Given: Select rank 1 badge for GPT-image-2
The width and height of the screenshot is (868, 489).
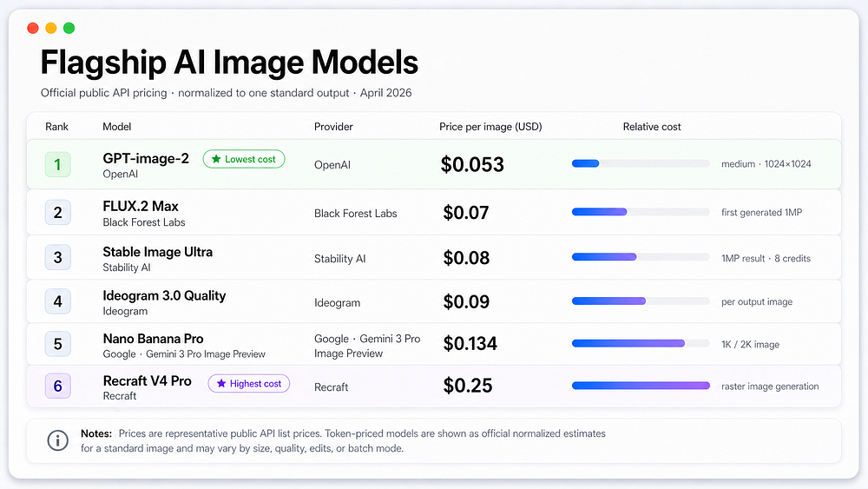Looking at the screenshot, I should pos(57,164).
